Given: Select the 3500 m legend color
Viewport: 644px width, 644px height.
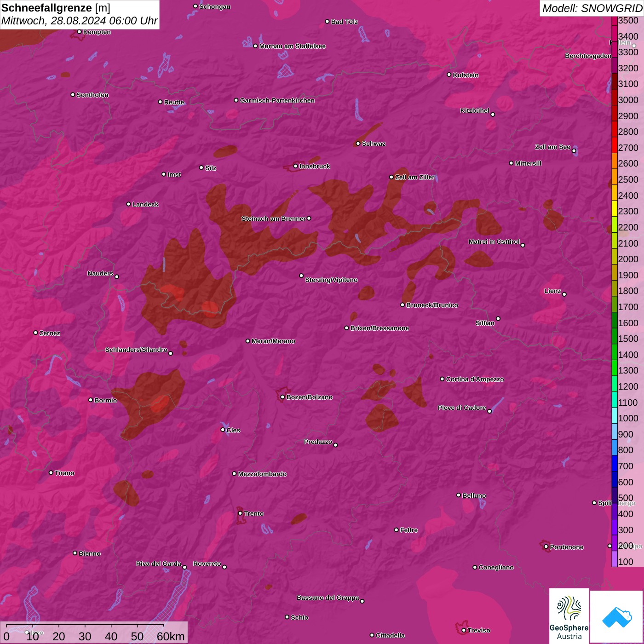Looking at the screenshot, I should 614,21.
